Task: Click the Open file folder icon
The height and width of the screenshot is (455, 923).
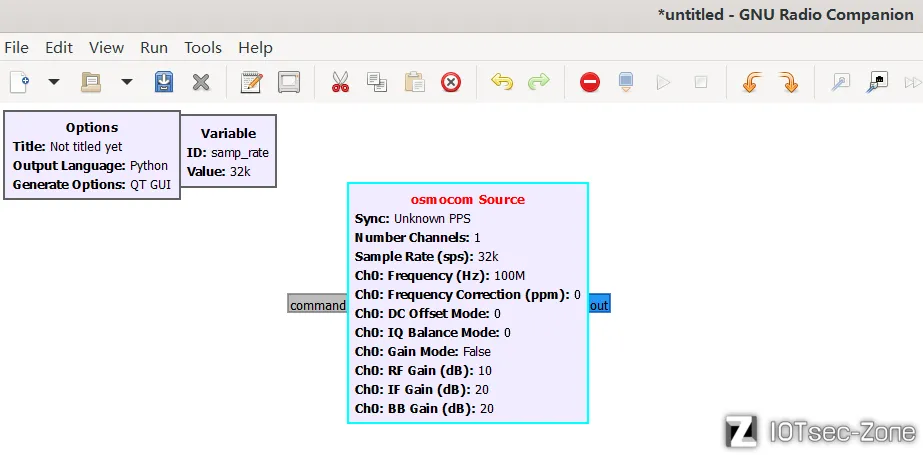Action: pos(91,82)
